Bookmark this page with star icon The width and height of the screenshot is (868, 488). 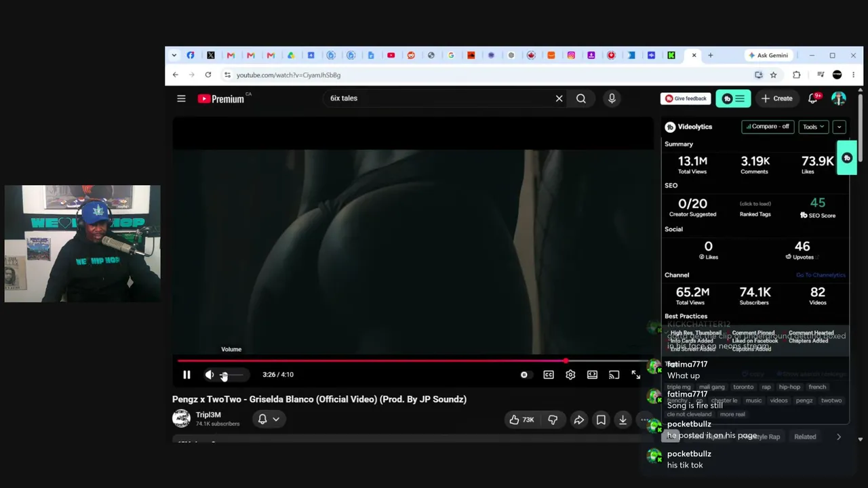click(773, 75)
